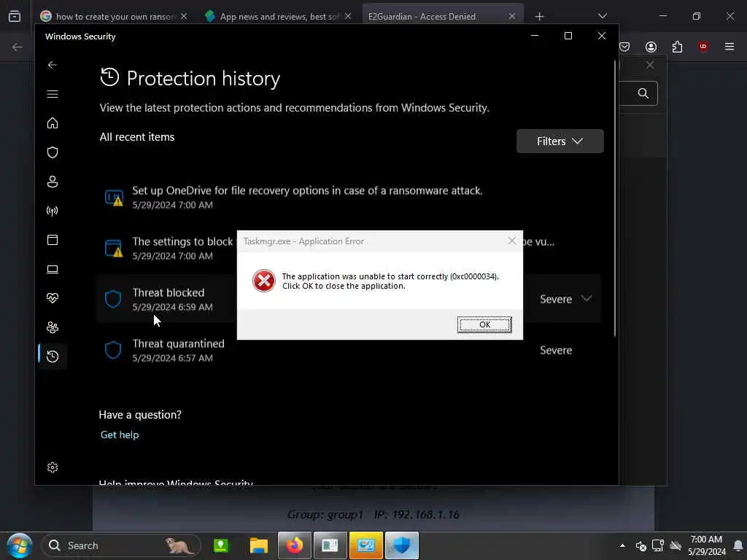747x560 pixels.
Task: Open Firewall & network protection icon
Action: click(x=53, y=211)
